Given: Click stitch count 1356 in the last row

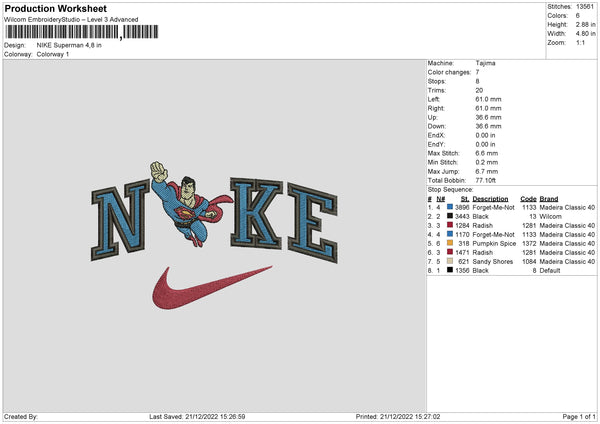Looking at the screenshot, I should pyautogui.click(x=462, y=271).
